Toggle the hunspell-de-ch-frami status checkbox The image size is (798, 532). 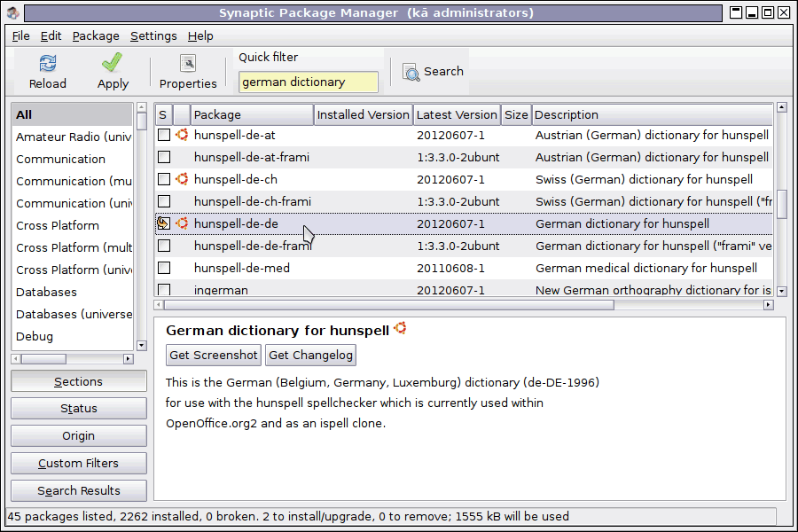click(164, 201)
